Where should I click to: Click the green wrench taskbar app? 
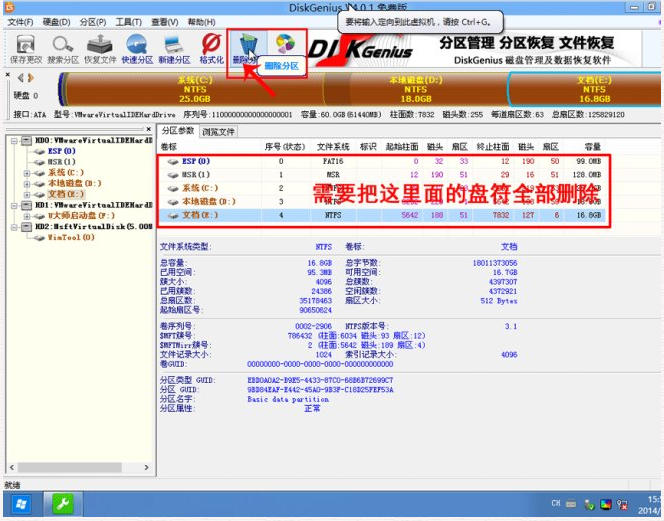coord(63,504)
